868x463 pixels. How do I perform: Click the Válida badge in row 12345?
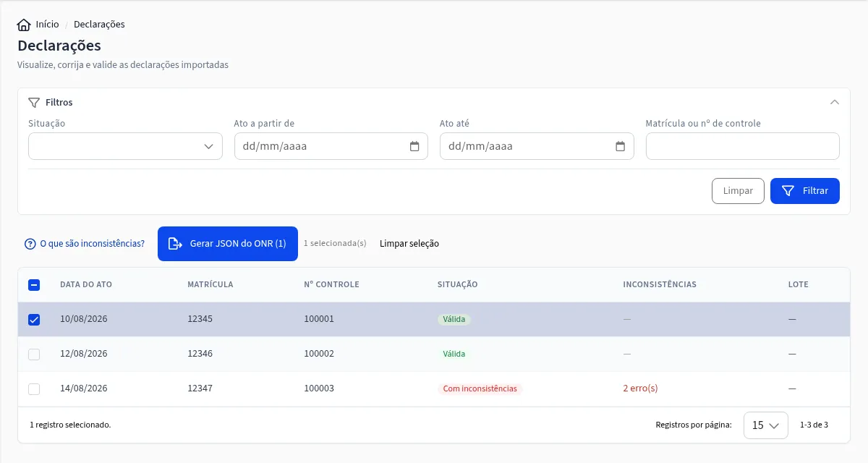point(454,319)
